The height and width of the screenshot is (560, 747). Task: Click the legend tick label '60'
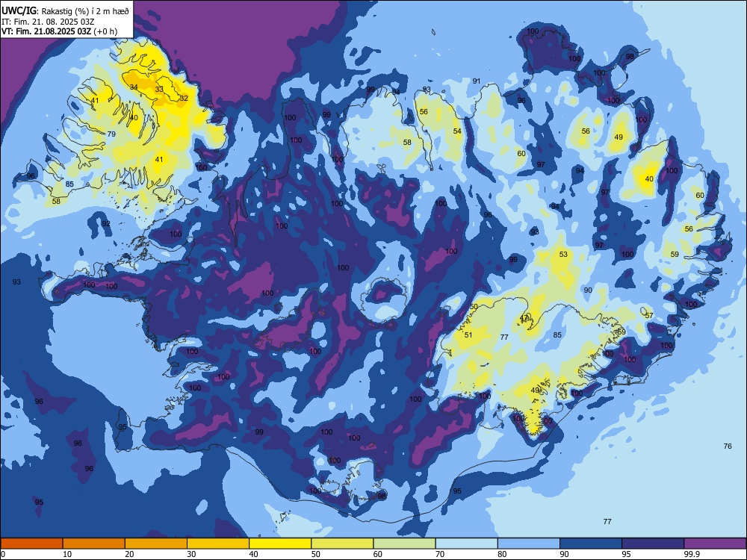tap(378, 554)
